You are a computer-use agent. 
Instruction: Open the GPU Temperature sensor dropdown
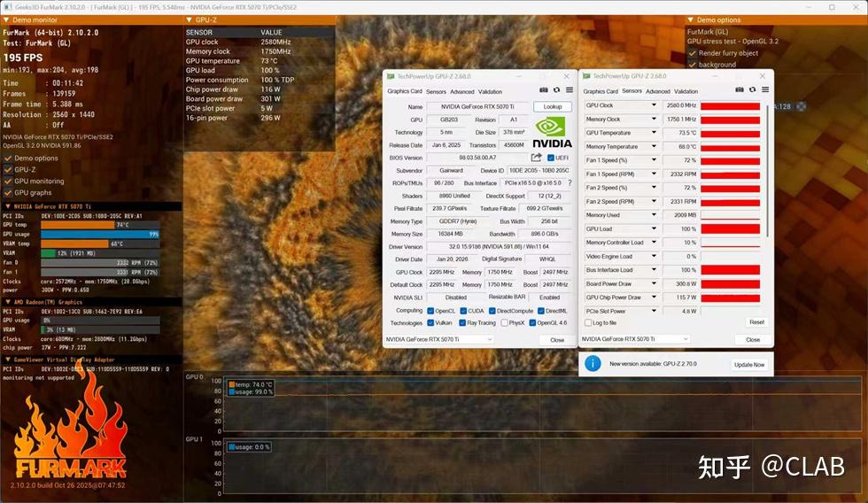coord(654,133)
